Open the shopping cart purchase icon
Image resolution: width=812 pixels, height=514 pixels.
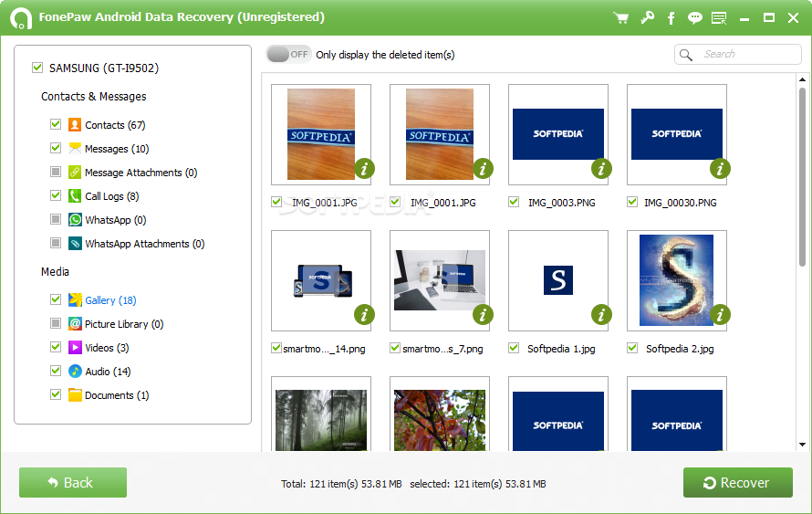click(x=621, y=18)
